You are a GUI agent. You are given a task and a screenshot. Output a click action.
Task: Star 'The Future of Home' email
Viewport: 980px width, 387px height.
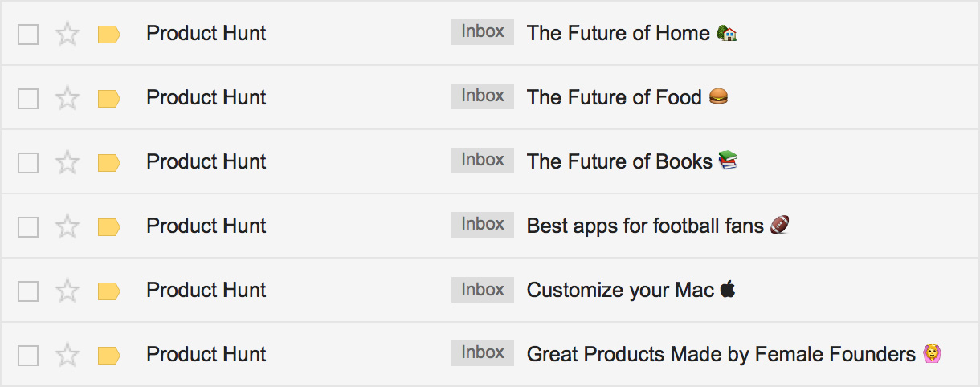coord(68,34)
